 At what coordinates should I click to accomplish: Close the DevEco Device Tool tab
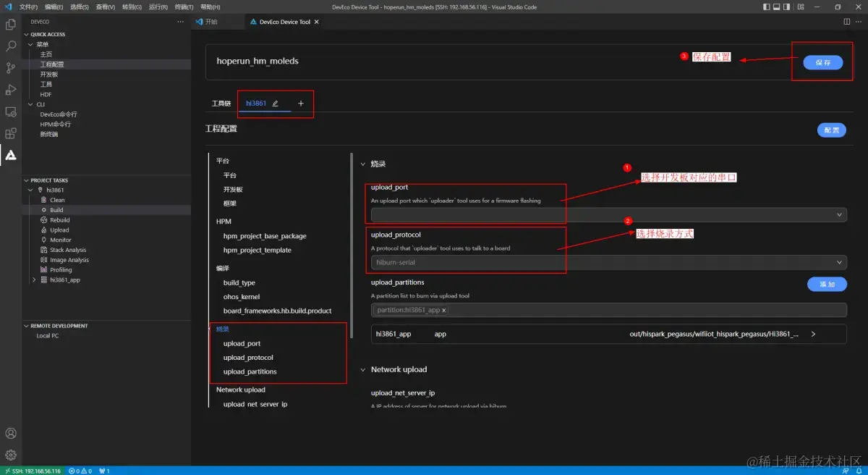click(318, 22)
